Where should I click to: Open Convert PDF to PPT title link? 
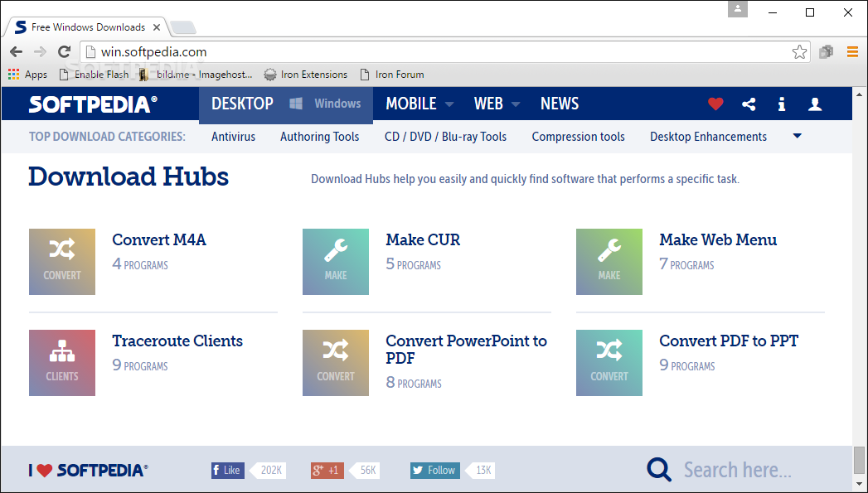tap(729, 341)
